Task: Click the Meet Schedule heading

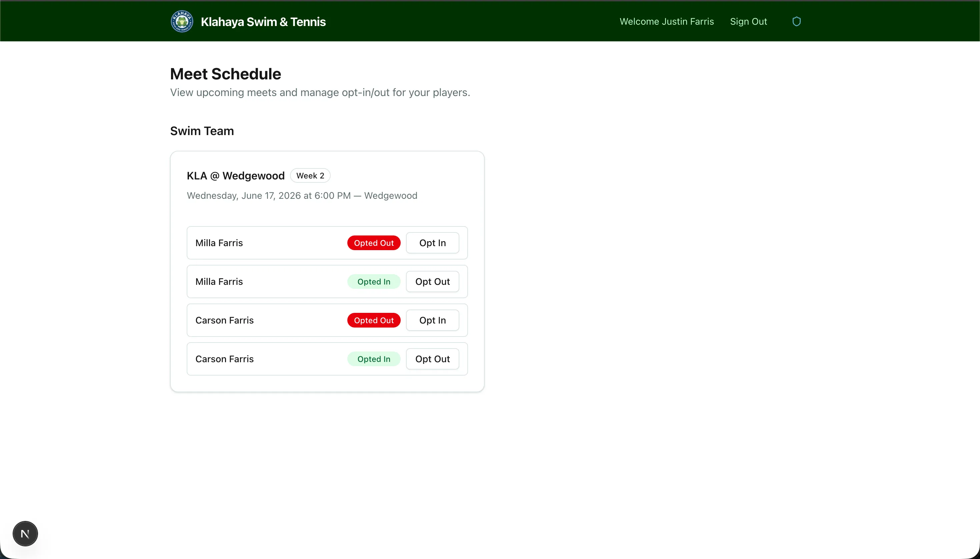Action: tap(225, 74)
